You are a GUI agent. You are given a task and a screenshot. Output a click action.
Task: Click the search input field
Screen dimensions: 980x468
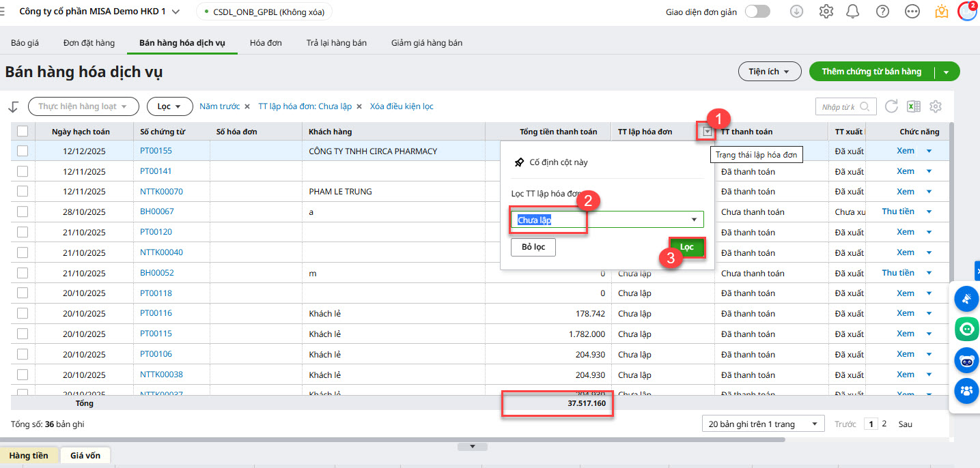840,107
